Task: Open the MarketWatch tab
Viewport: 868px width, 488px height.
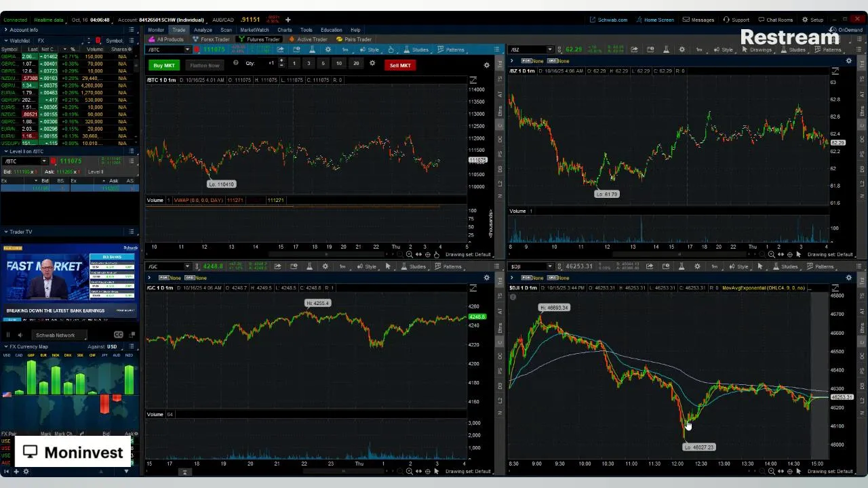Action: tap(254, 30)
